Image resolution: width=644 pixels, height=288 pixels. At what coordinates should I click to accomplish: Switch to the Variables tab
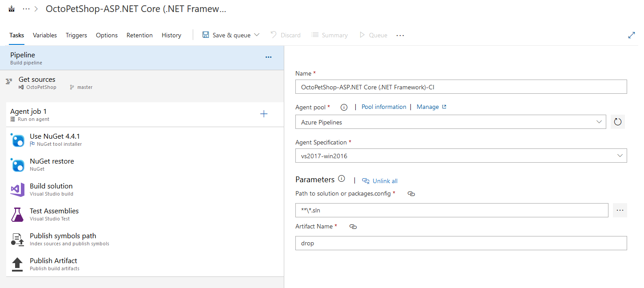44,35
